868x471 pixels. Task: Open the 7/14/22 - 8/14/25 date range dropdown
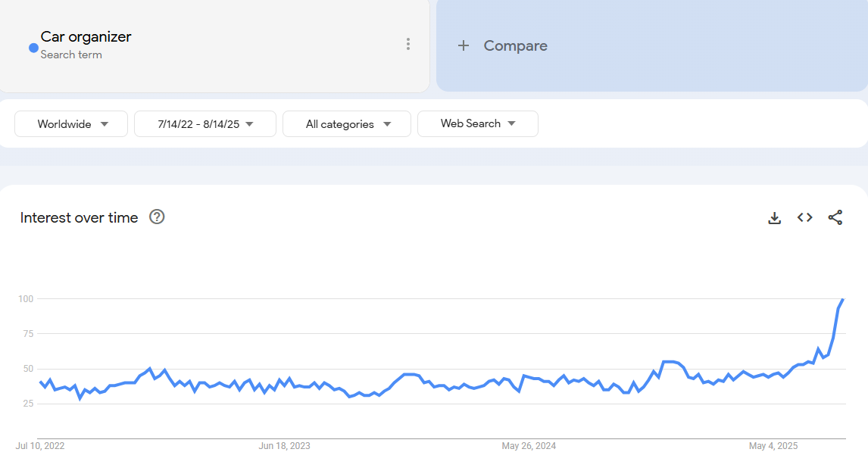(205, 124)
